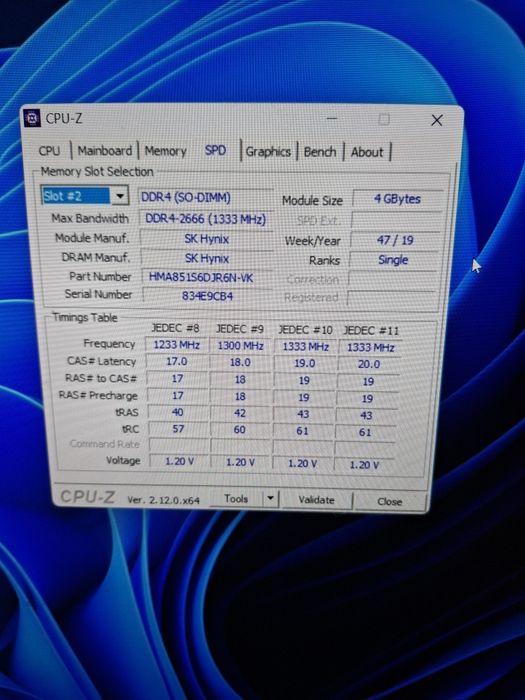Click the JEDEC #9 column header
Screen dimensions: 525x700
240,329
